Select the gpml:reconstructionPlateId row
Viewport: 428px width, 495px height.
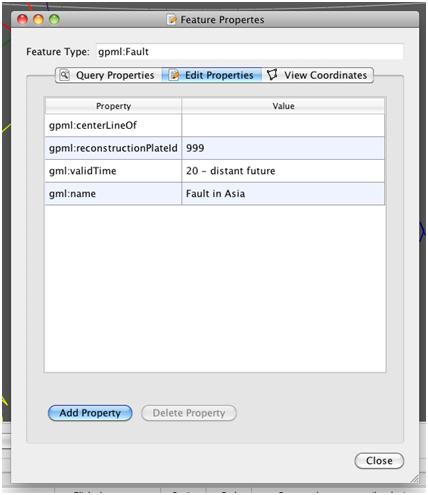pyautogui.click(x=215, y=148)
